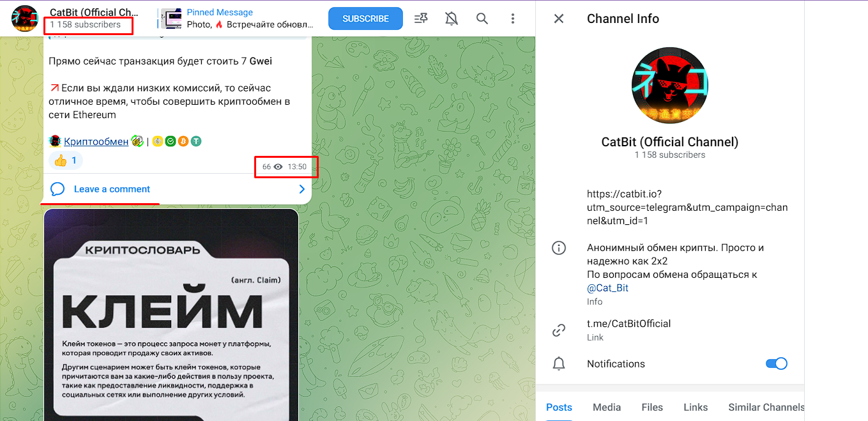Click the 13:50 timestamp of the post
Image resolution: width=868 pixels, height=421 pixels.
pos(297,167)
